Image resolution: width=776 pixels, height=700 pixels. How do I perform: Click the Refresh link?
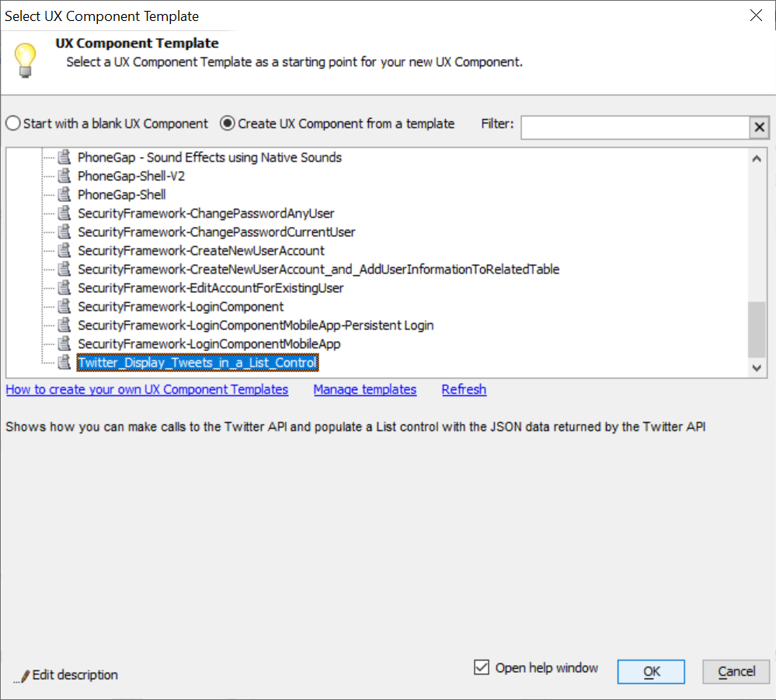464,389
